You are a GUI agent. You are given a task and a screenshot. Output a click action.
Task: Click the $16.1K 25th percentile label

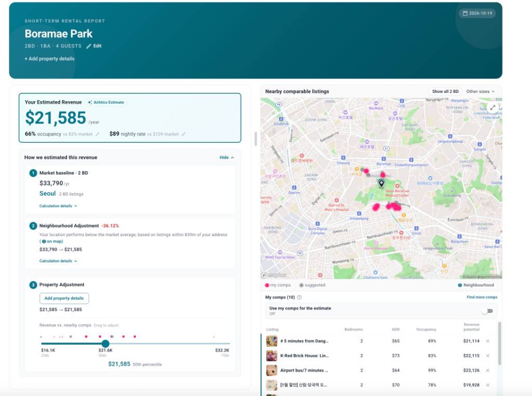(48, 350)
